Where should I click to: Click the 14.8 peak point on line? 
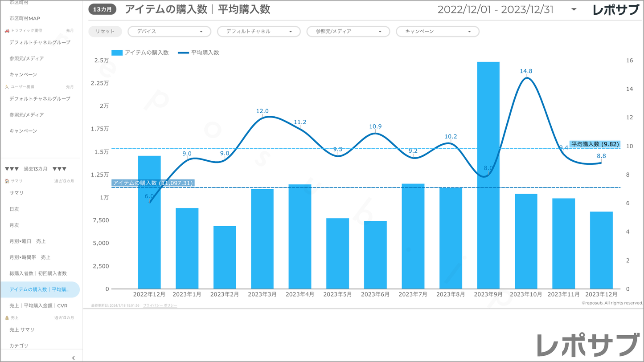point(526,78)
